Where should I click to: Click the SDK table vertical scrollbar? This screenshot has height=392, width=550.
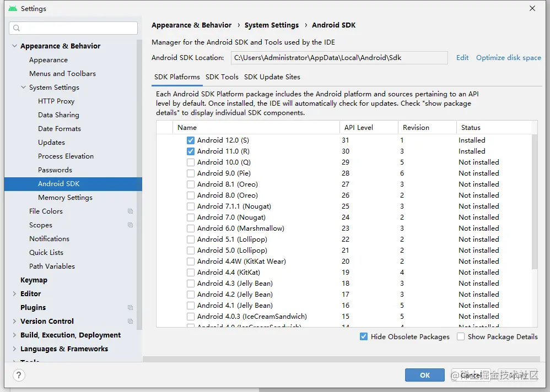click(x=535, y=202)
